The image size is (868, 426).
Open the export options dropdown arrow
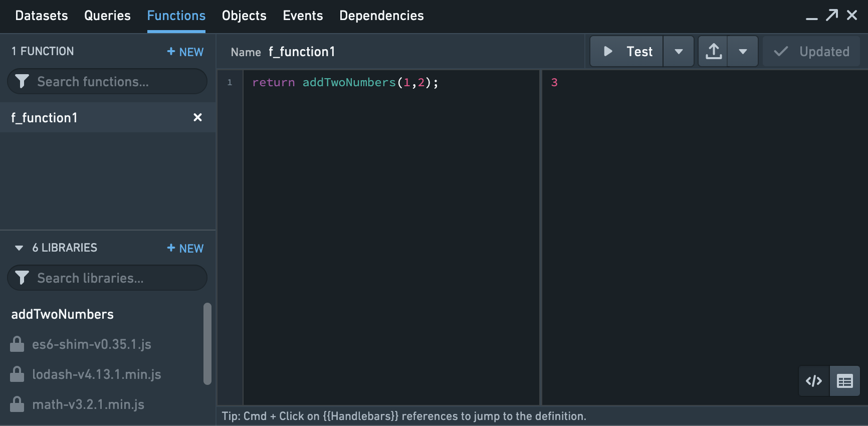coord(743,51)
